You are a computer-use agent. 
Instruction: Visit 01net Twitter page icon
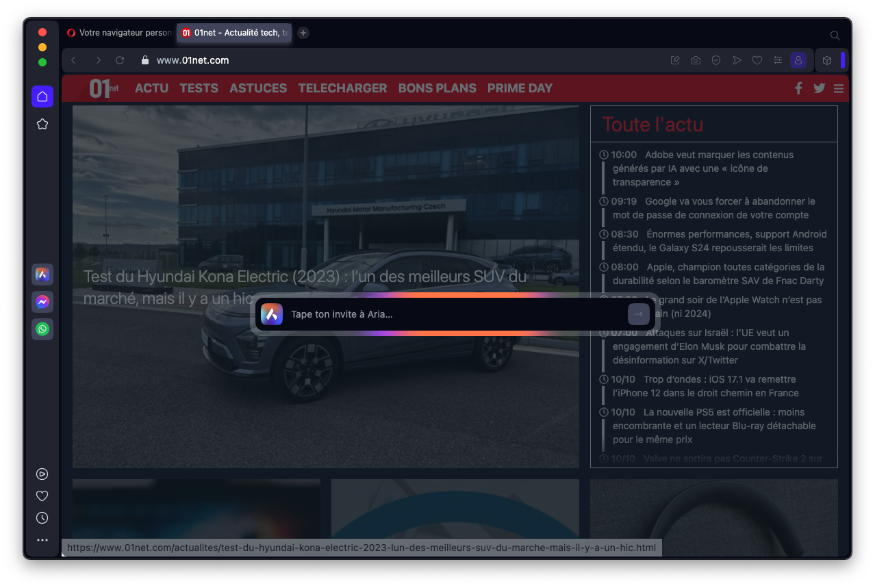click(819, 88)
